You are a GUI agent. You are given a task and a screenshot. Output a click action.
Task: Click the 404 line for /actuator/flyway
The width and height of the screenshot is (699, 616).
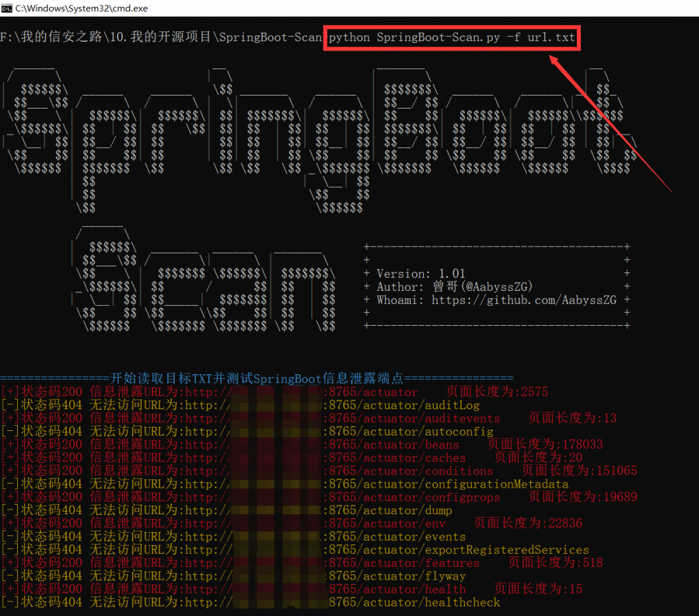(233, 576)
